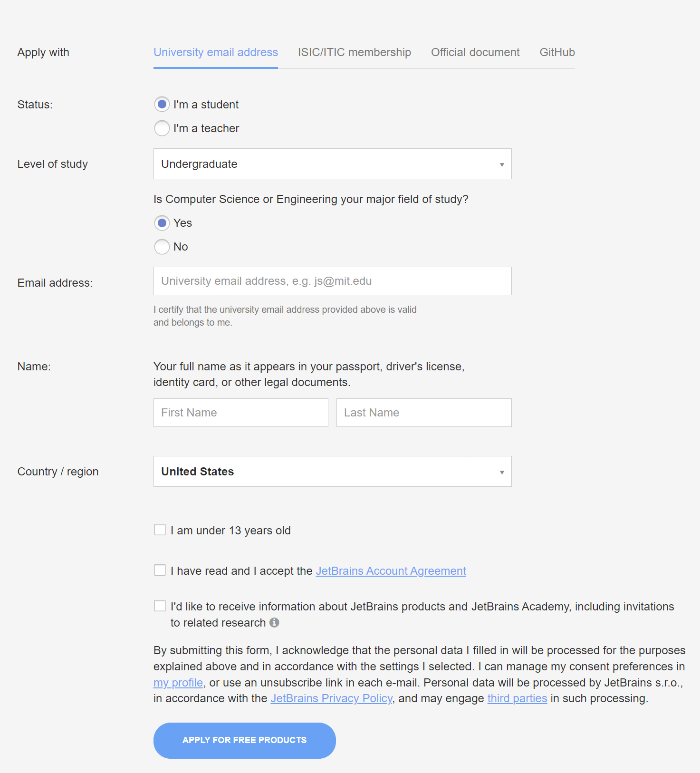The height and width of the screenshot is (773, 700).
Task: Click the First Name input field
Action: 240,413
